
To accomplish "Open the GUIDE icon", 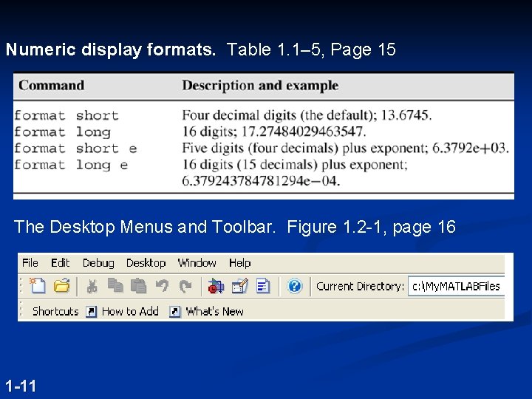I will (239, 286).
